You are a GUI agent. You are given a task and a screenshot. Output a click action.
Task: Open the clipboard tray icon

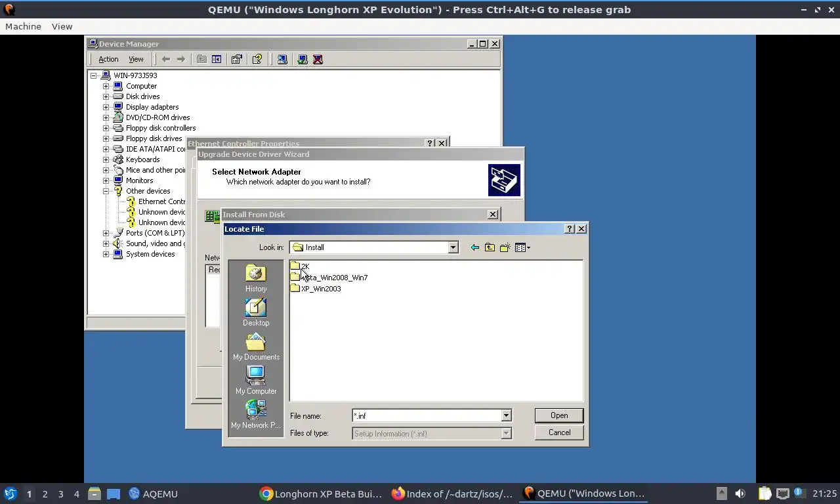[x=765, y=493]
